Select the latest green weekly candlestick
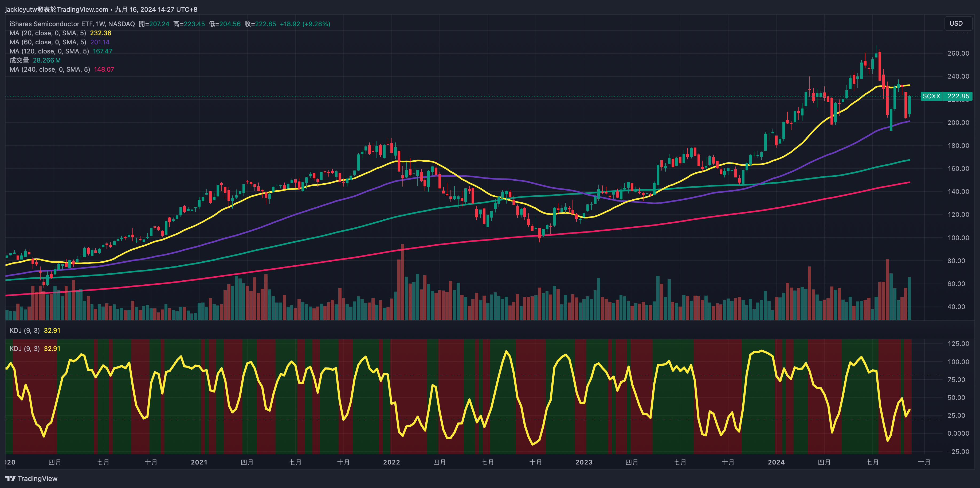980x488 pixels. pyautogui.click(x=909, y=105)
